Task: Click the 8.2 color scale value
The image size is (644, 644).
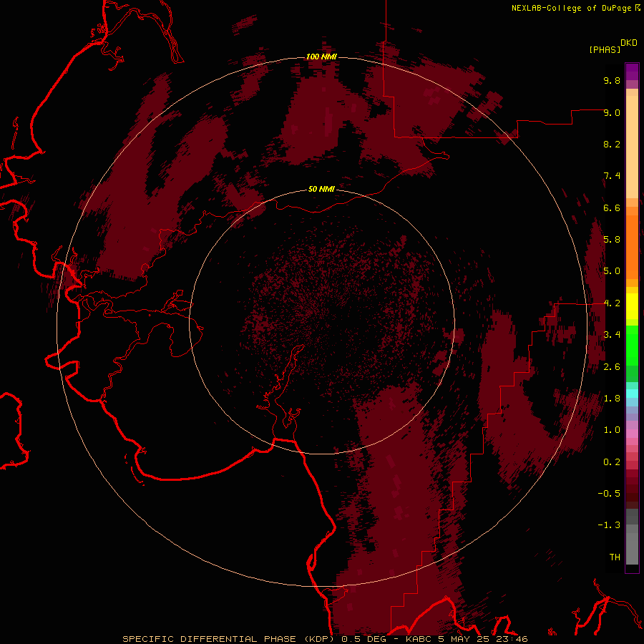Action: pyautogui.click(x=612, y=144)
